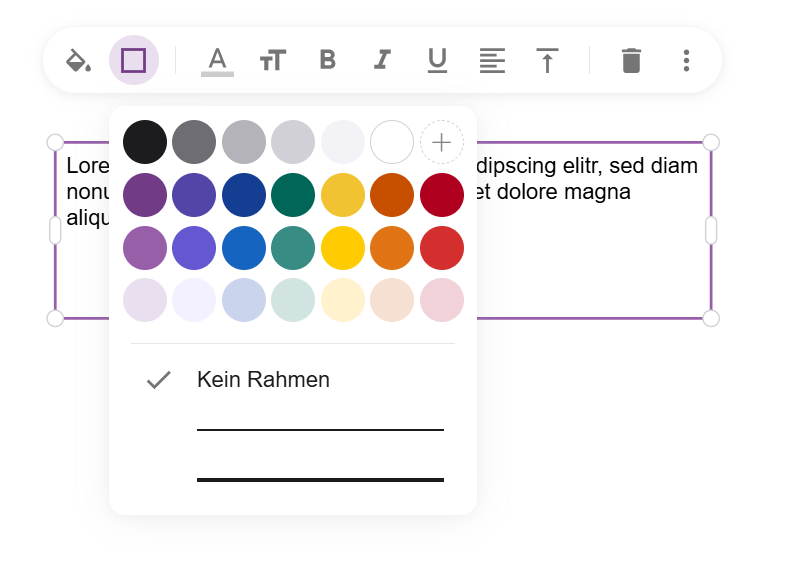This screenshot has width=811, height=562.
Task: Pick the dark navy blue swatch
Action: pyautogui.click(x=244, y=195)
